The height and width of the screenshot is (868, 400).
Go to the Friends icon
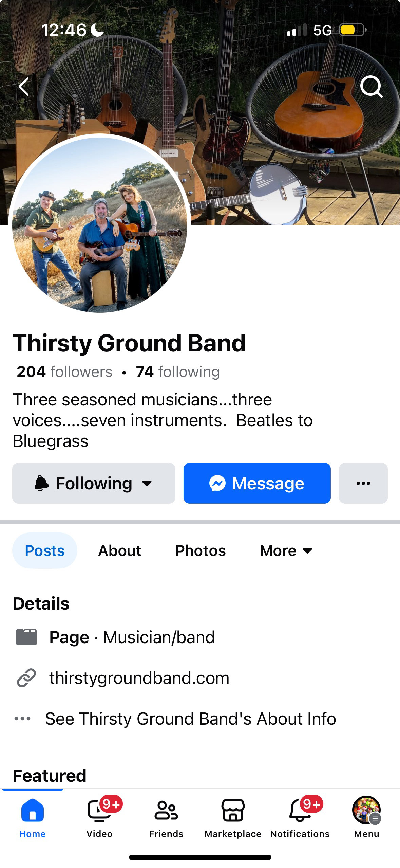(166, 811)
